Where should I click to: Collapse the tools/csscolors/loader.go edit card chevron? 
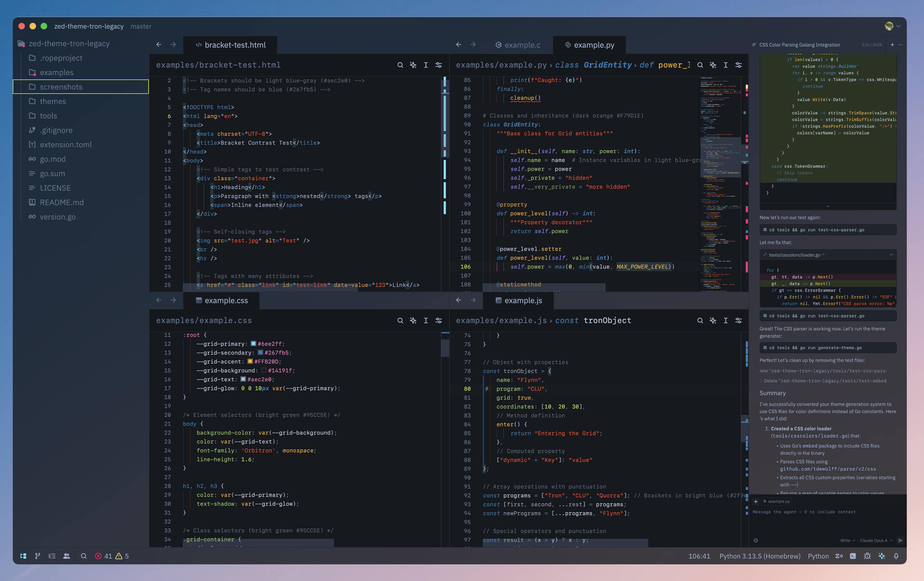[x=891, y=255]
